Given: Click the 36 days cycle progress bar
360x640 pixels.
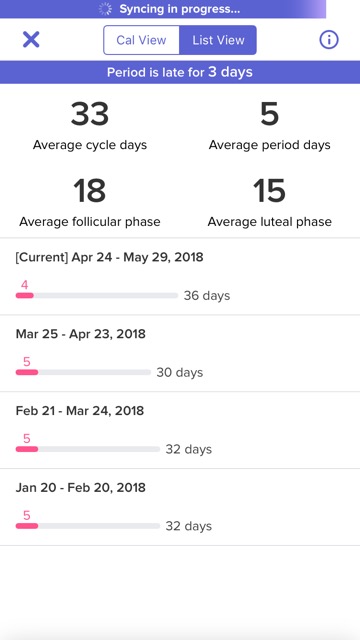Looking at the screenshot, I should point(97,296).
